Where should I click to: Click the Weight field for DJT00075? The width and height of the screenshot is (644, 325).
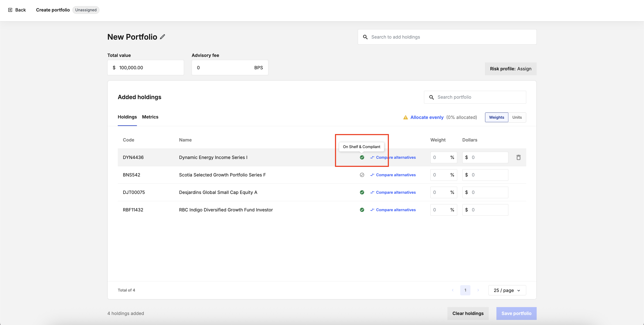[444, 192]
